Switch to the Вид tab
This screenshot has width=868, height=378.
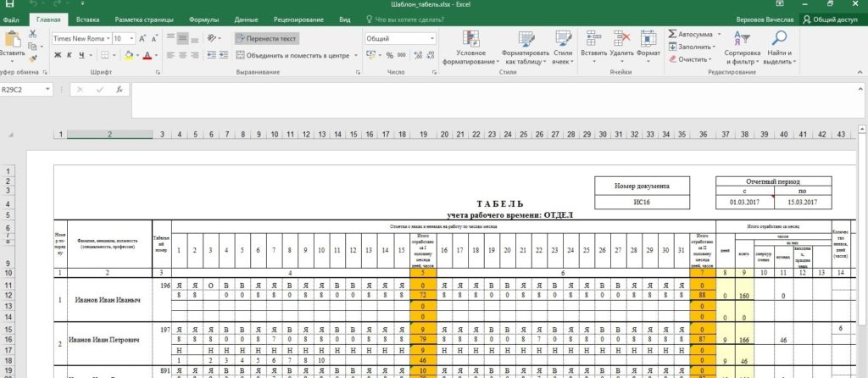(x=344, y=20)
